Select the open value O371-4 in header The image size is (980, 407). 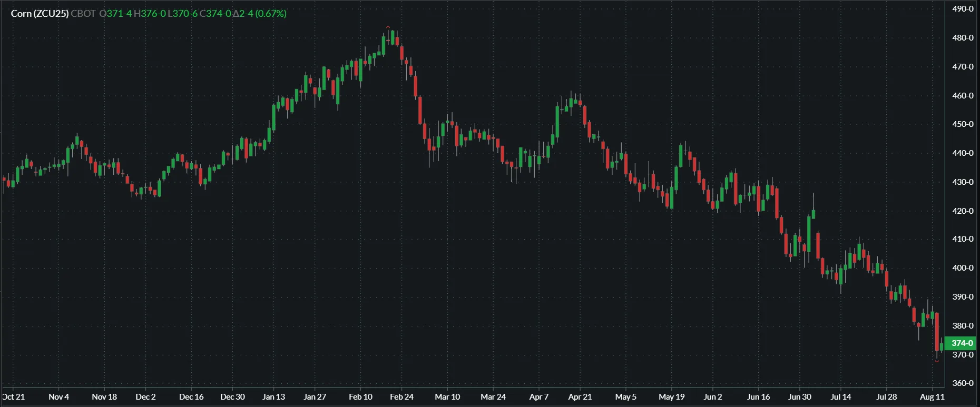click(115, 14)
